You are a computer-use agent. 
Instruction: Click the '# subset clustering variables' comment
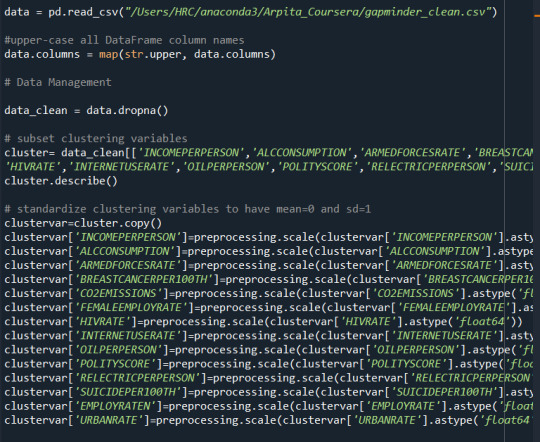[96, 138]
